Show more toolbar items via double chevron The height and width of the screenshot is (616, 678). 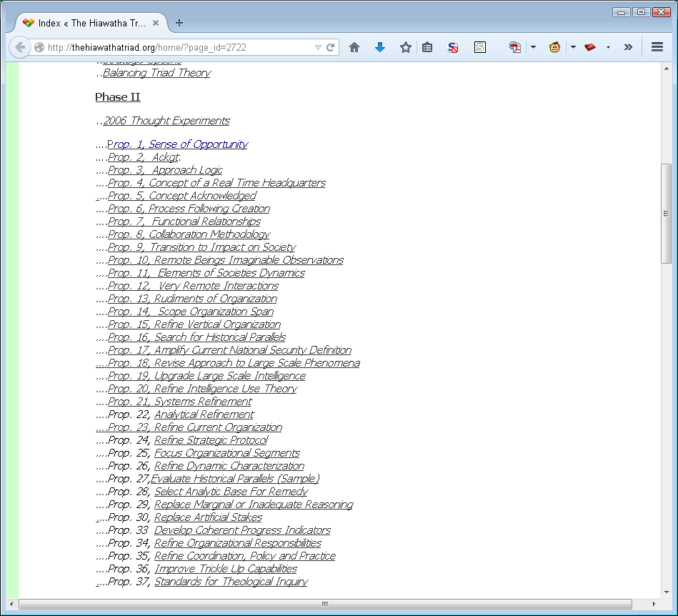tap(628, 47)
